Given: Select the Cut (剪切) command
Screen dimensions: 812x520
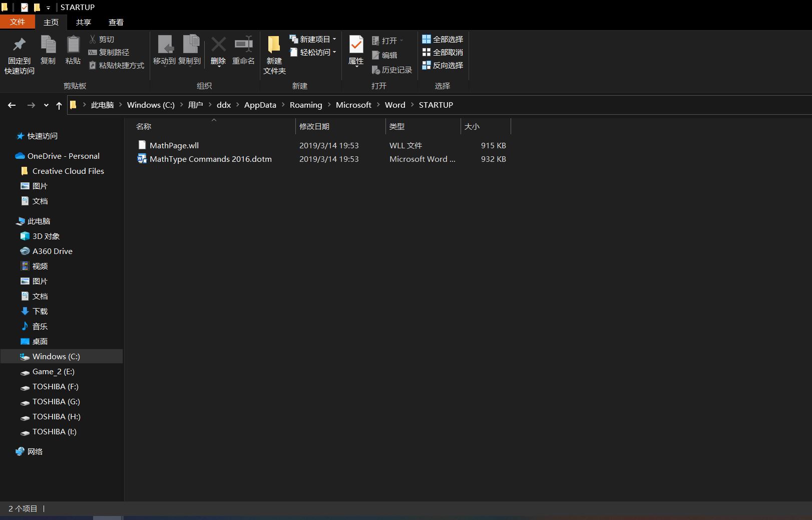Looking at the screenshot, I should (x=102, y=39).
